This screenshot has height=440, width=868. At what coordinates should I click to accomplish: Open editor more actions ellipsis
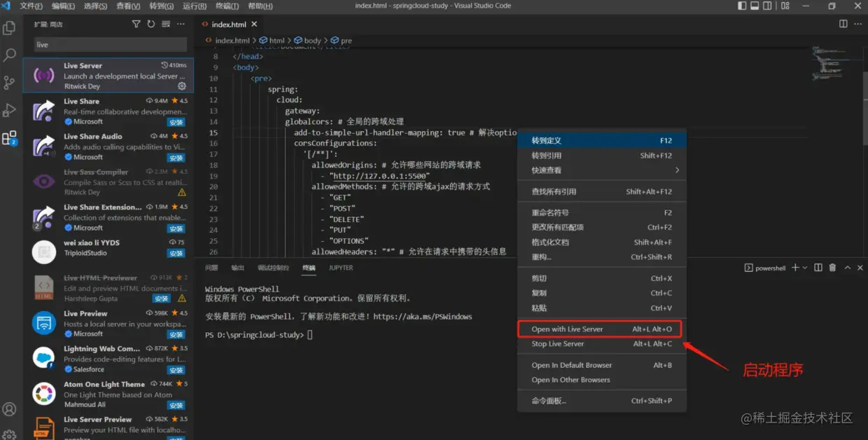tap(858, 24)
